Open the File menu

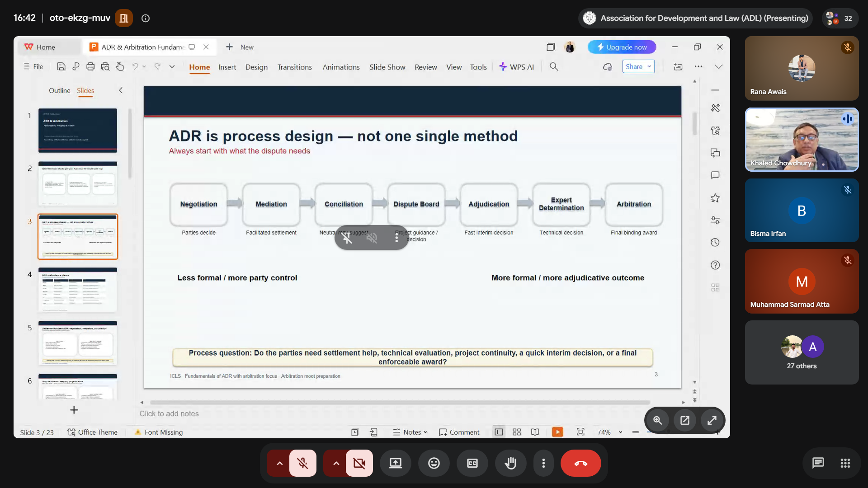33,66
